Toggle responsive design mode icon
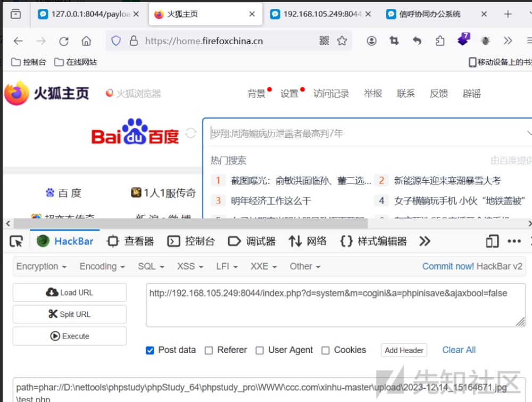Screen dimensions: 532x402 492,241
